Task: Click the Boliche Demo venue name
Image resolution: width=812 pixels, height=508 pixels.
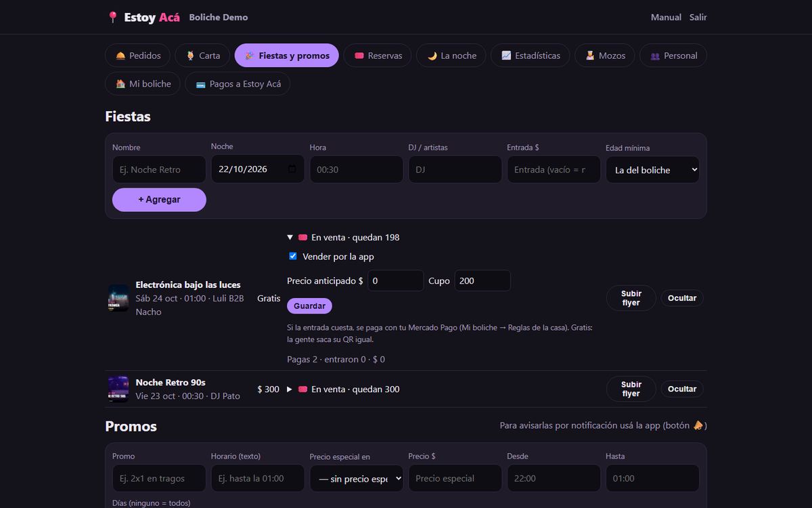Action: (x=219, y=17)
